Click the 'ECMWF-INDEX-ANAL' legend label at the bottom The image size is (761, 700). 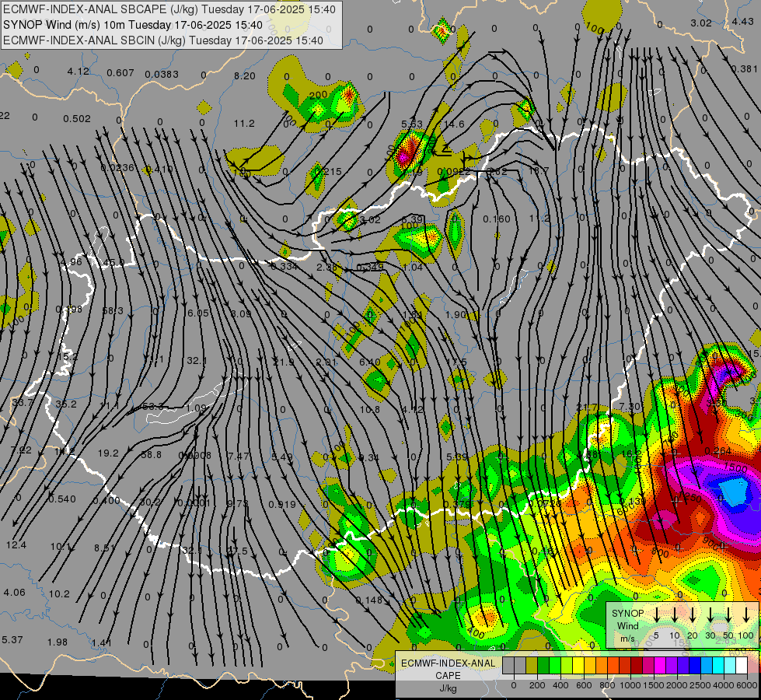click(x=448, y=663)
